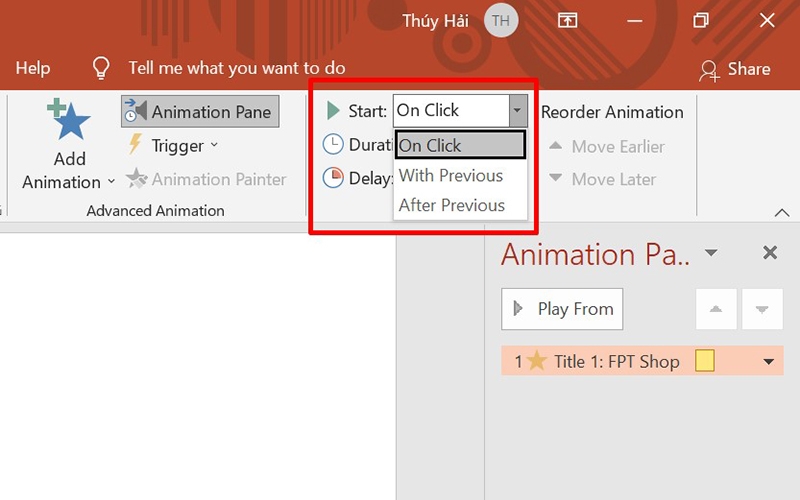
Task: Choose On Click from the Start list
Action: tap(460, 145)
